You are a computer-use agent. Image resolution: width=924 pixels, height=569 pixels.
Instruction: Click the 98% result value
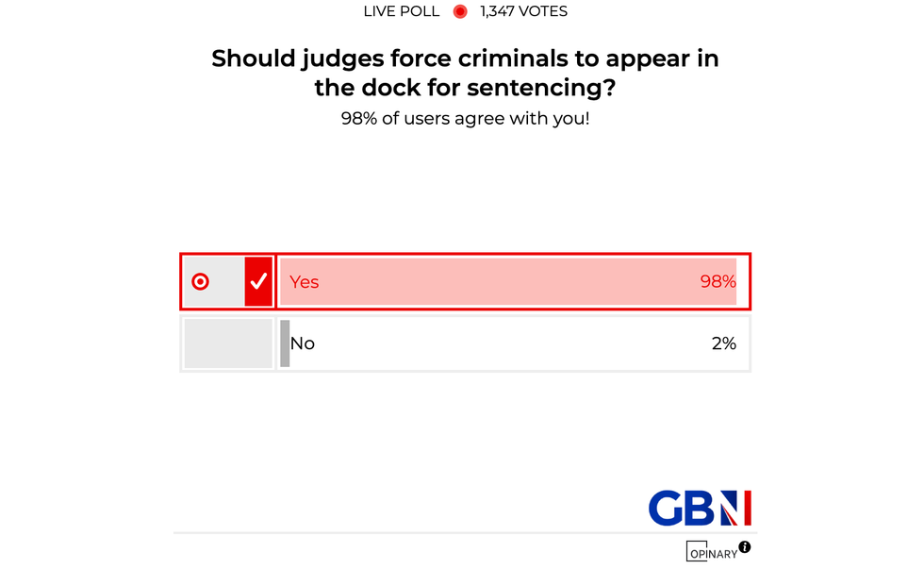click(718, 281)
